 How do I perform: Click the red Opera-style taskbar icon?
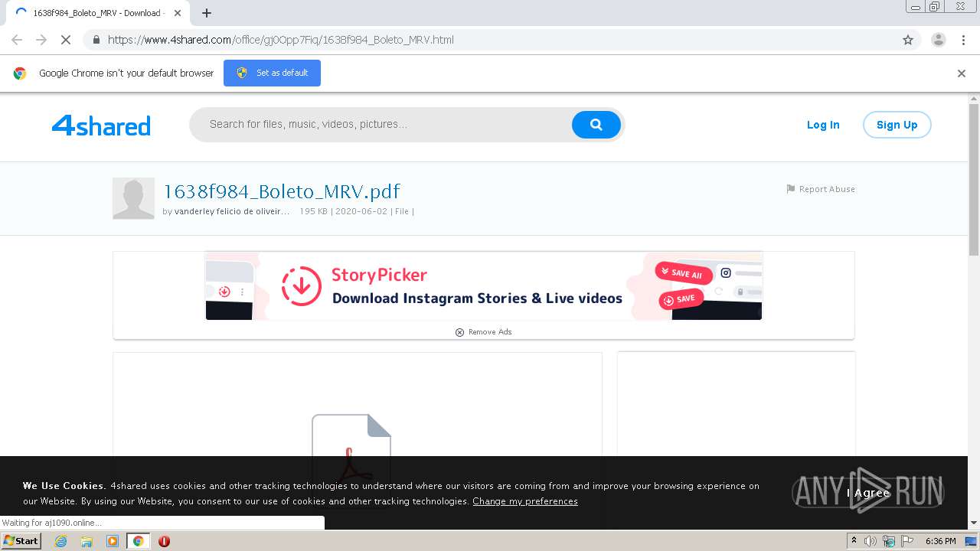164,541
